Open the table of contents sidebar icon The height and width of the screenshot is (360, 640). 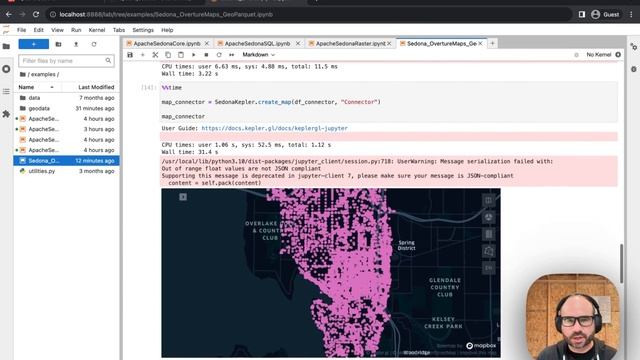[x=6, y=91]
